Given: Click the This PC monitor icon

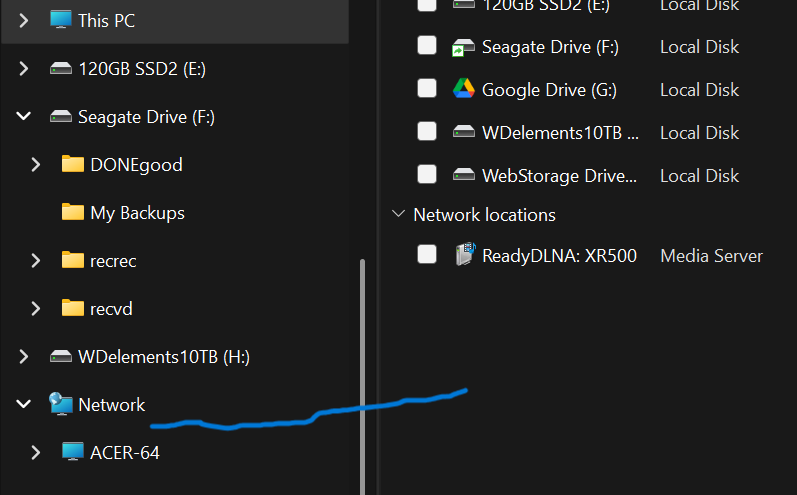Looking at the screenshot, I should (60, 20).
